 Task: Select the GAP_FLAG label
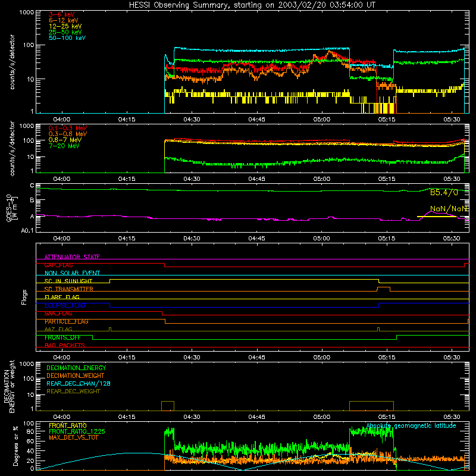(58, 265)
